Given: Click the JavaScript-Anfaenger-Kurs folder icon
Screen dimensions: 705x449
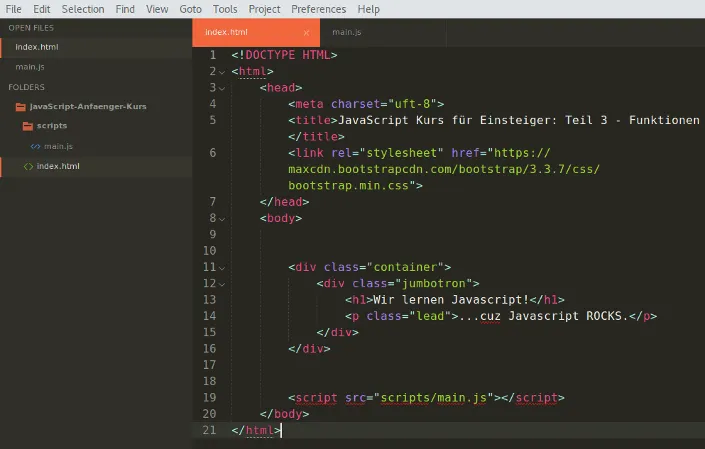Looking at the screenshot, I should [x=21, y=107].
